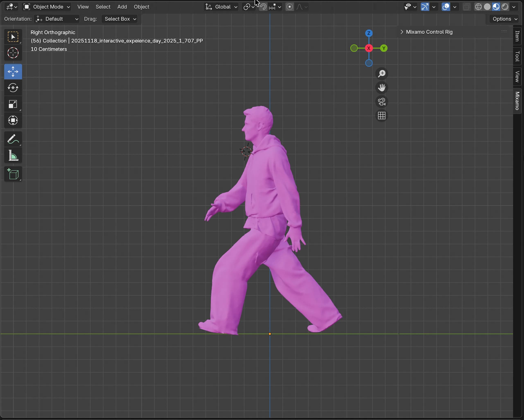Image resolution: width=524 pixels, height=420 pixels.
Task: Select the Scale tool
Action: coord(13,104)
